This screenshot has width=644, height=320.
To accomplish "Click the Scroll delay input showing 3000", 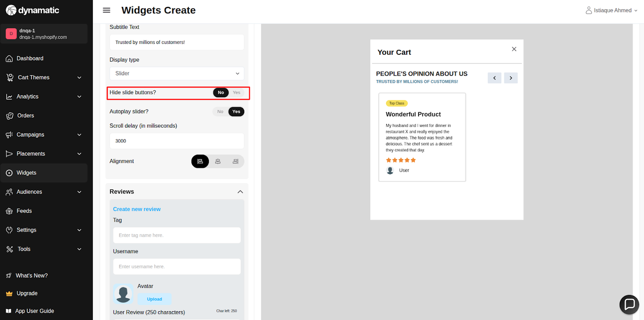I will pos(177,141).
